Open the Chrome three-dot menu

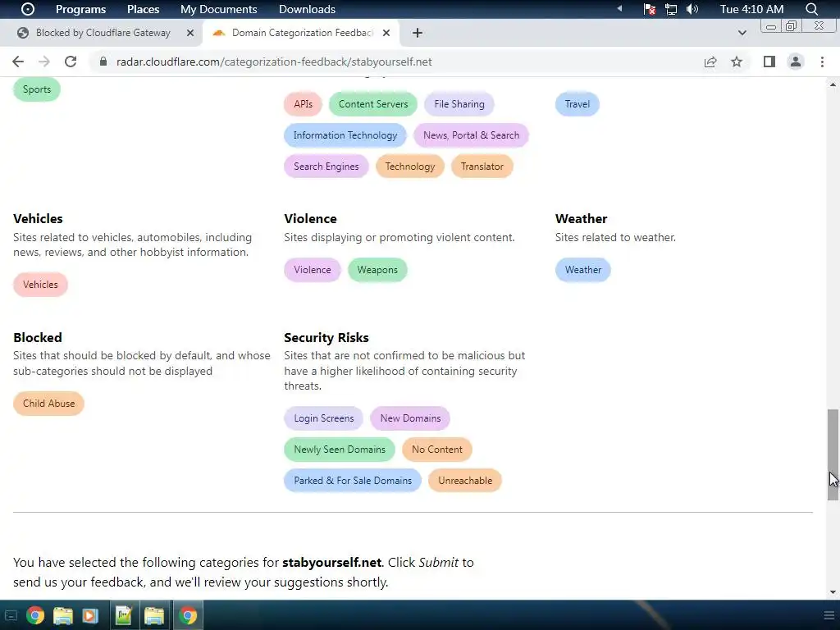[x=822, y=62]
